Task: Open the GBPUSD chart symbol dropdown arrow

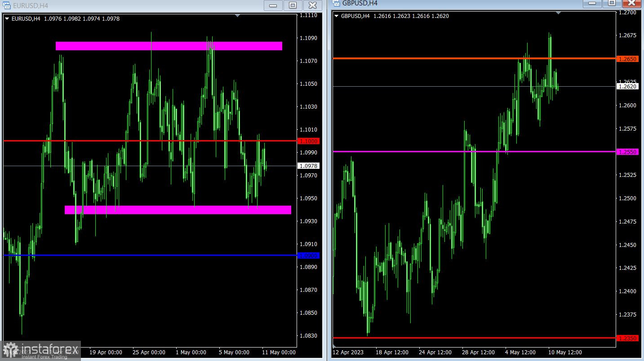Action: (337, 16)
